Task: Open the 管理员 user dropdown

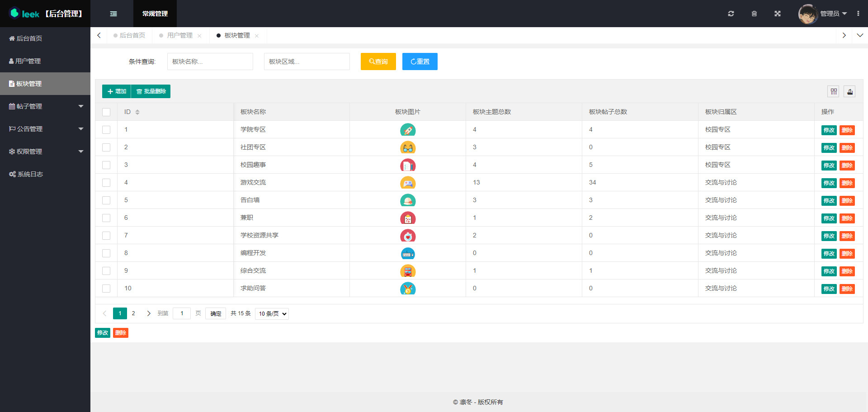Action: 833,14
